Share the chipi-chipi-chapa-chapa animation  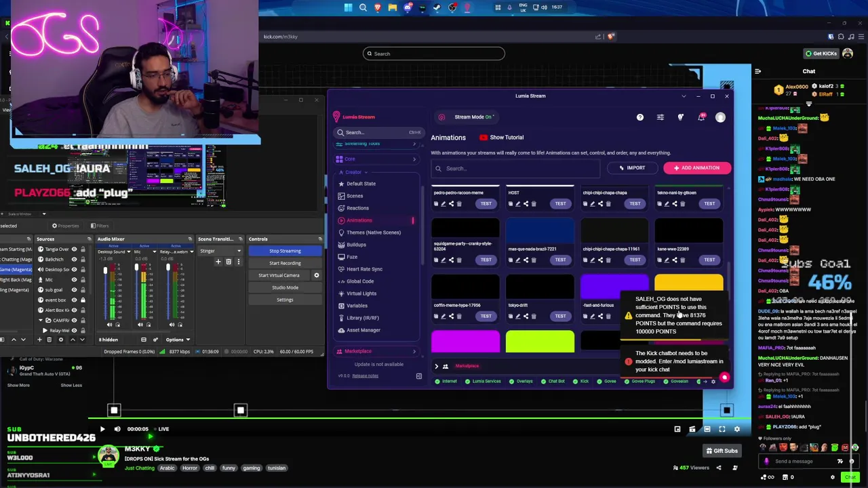pyautogui.click(x=600, y=203)
